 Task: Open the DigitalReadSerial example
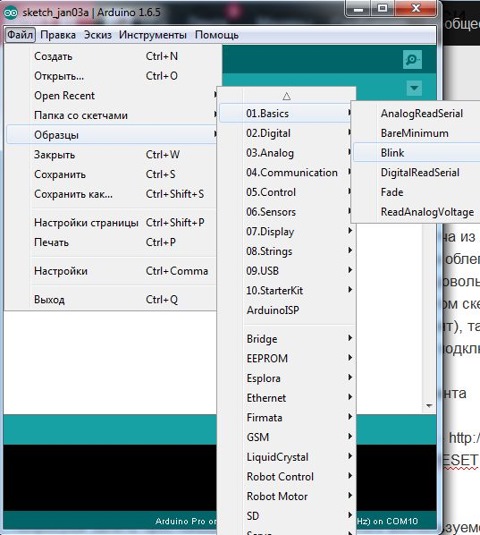(417, 172)
